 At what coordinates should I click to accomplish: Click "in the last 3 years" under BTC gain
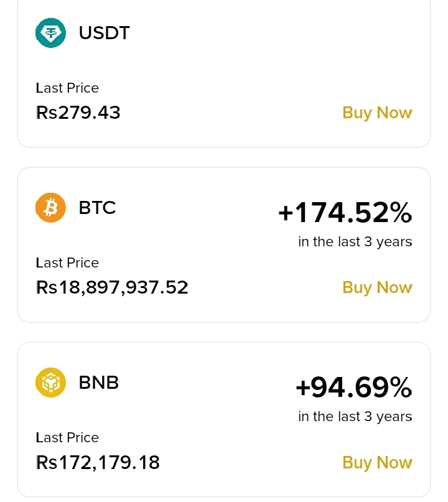click(355, 241)
